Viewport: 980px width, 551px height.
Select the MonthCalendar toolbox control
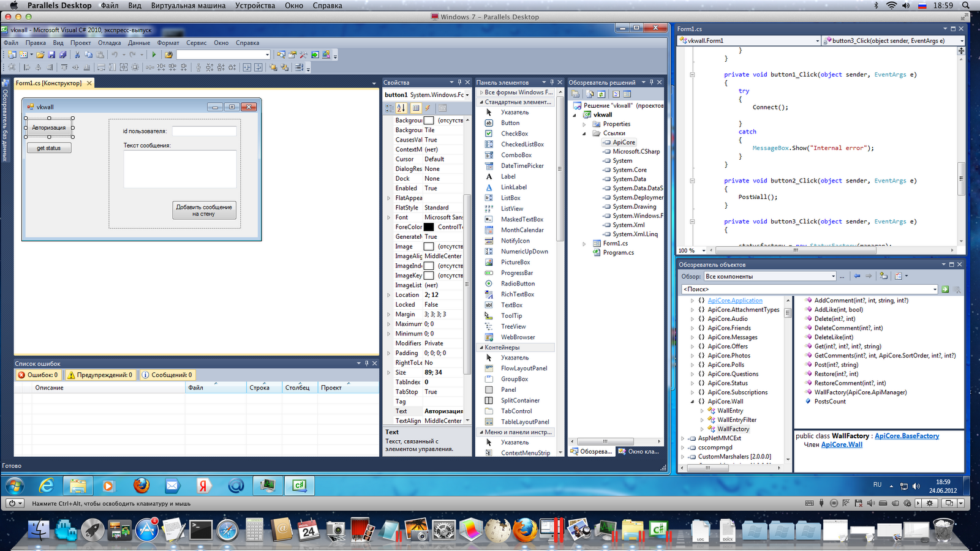click(522, 230)
